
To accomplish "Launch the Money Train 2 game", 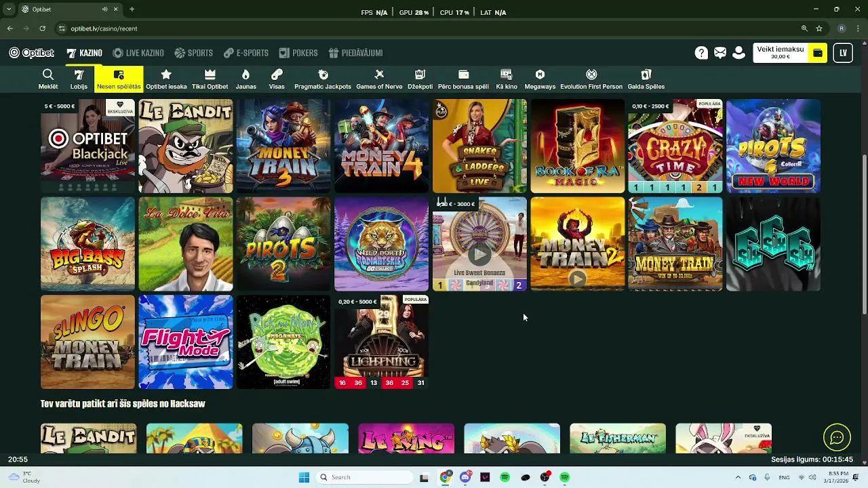I will pos(578,244).
